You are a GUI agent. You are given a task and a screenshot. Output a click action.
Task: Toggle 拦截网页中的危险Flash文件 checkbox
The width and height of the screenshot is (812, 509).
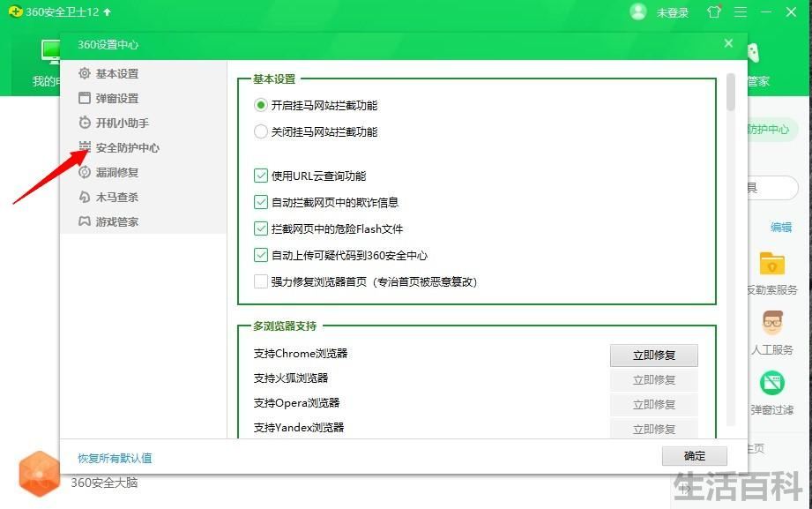point(260,229)
